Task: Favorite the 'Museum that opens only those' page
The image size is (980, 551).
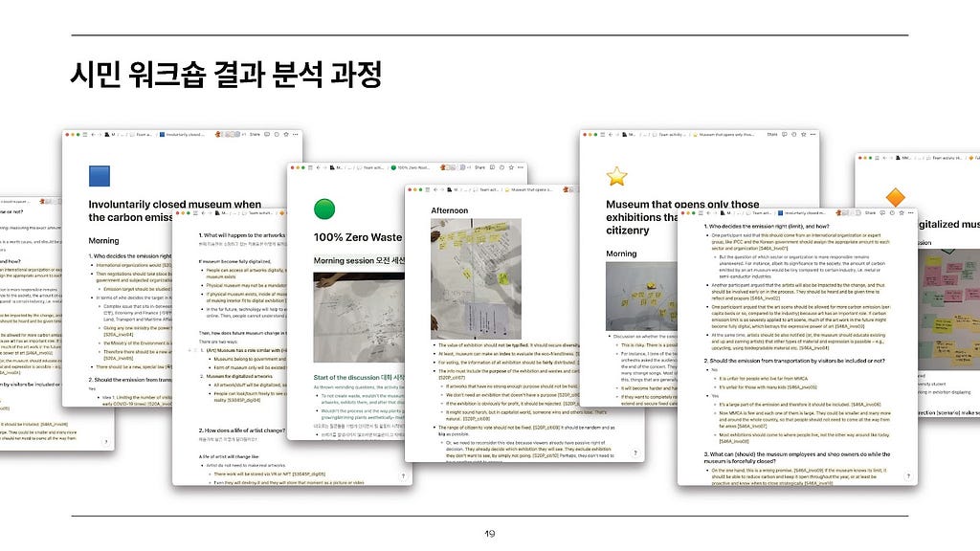Action: click(804, 134)
